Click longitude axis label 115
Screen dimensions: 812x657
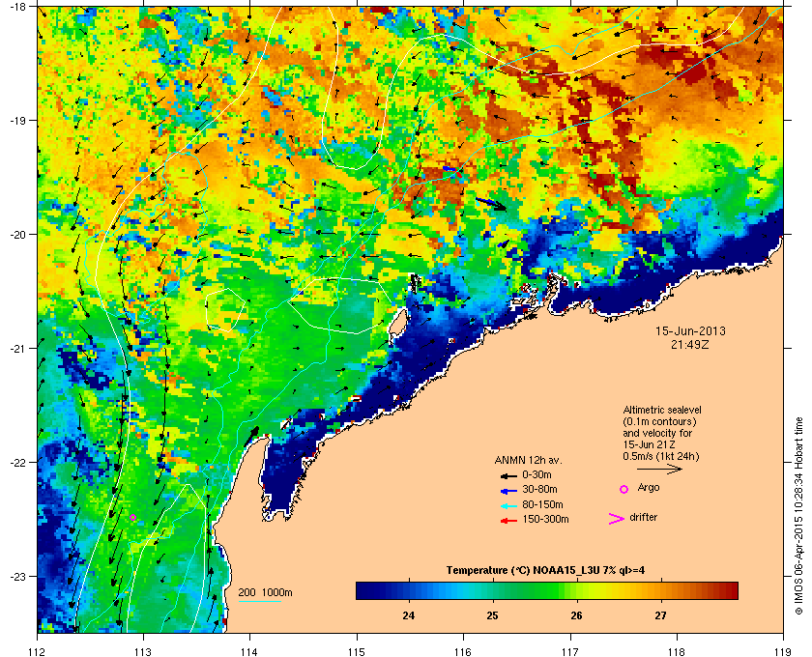point(357,652)
